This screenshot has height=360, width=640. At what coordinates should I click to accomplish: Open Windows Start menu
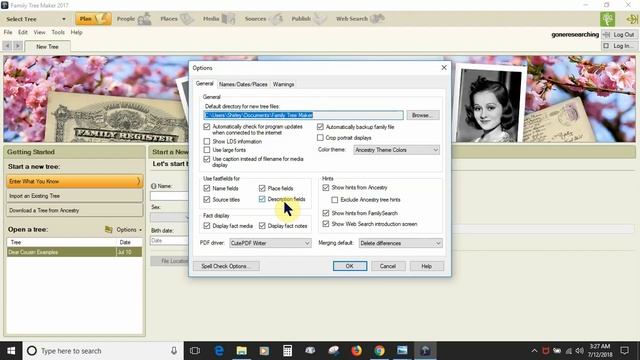point(11,351)
